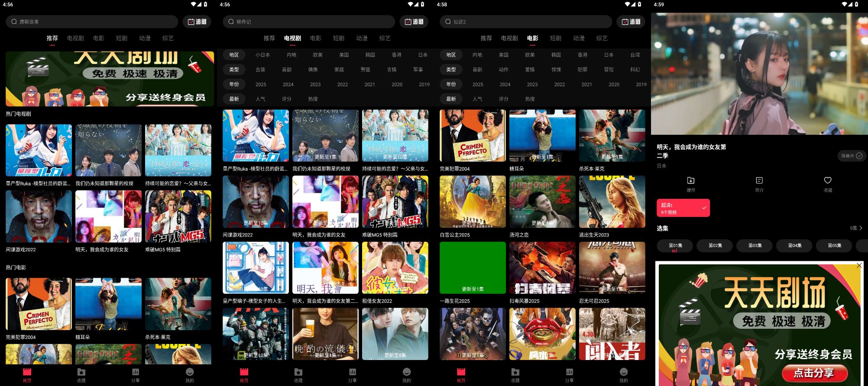Tap 追剧 calendar button on the 电影 screen

(631, 22)
